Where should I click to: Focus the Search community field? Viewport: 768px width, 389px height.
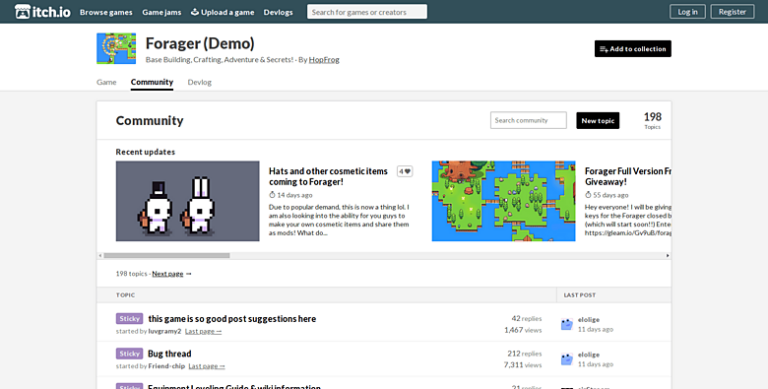click(x=528, y=120)
